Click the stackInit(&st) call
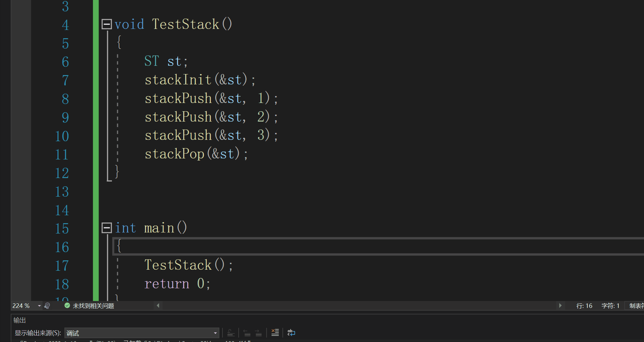Screen dimensions: 644x342 click(x=196, y=80)
